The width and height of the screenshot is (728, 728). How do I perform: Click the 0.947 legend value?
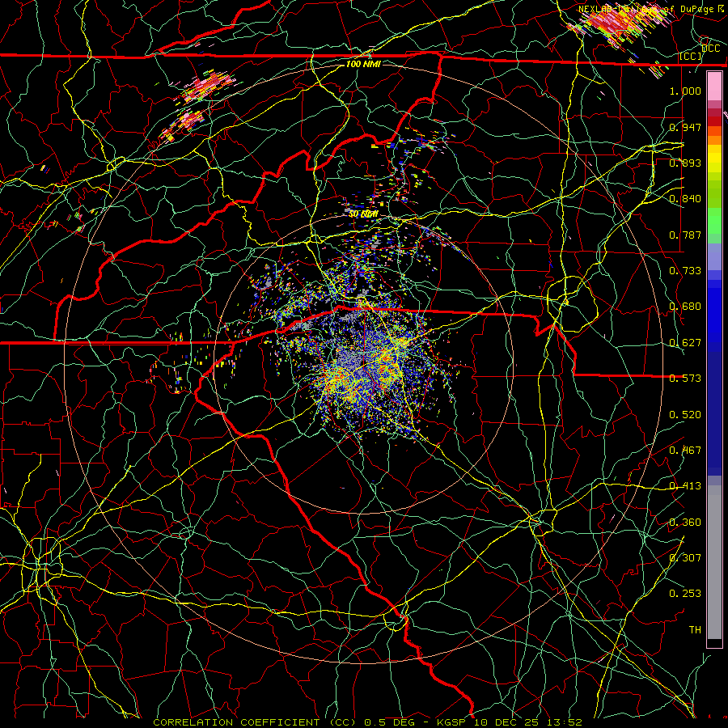coord(685,127)
